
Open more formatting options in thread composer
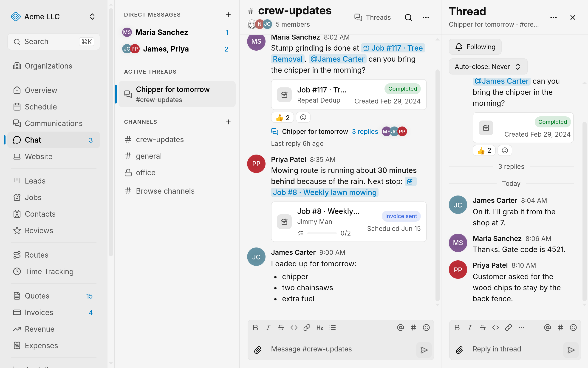(x=521, y=328)
